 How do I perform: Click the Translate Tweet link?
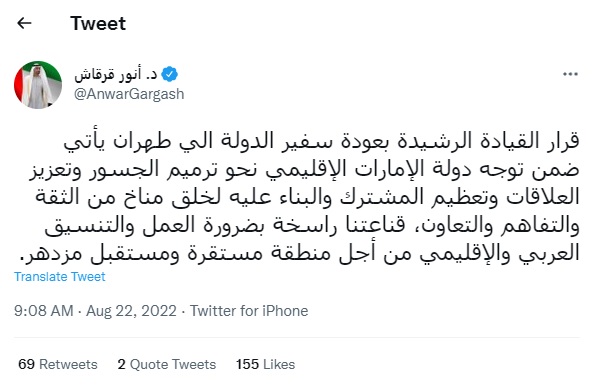coord(60,277)
